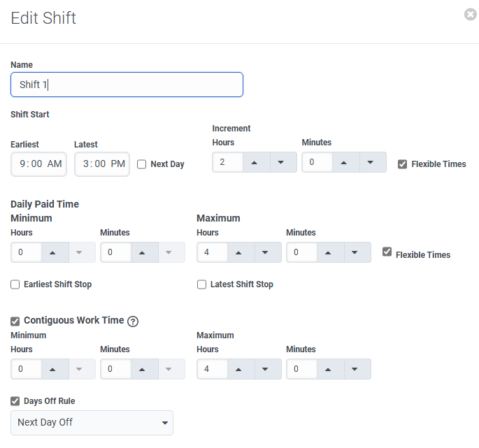Click the help icon beside Contiguous Work Time
The image size is (479, 448).
point(133,321)
